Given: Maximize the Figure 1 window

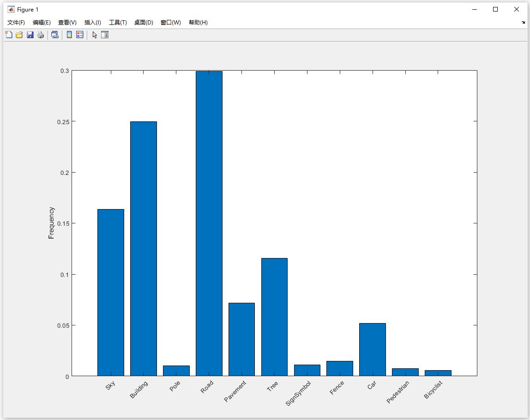Looking at the screenshot, I should tap(495, 9).
